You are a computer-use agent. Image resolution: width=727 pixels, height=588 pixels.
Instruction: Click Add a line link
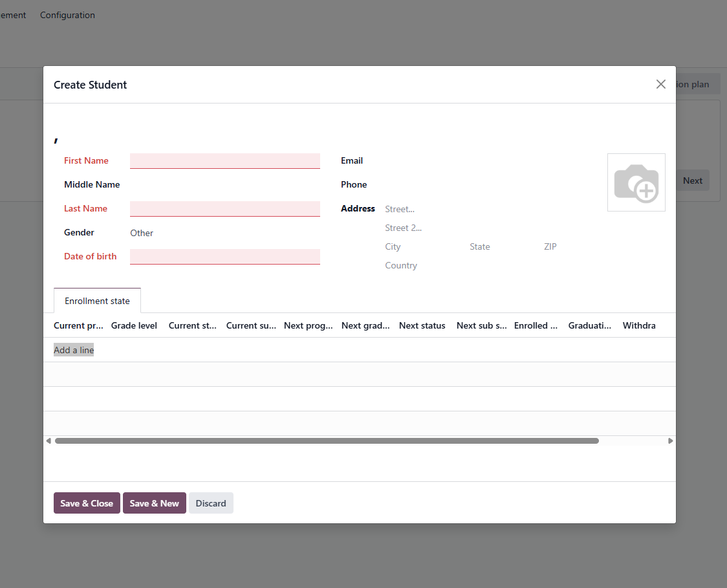(74, 350)
